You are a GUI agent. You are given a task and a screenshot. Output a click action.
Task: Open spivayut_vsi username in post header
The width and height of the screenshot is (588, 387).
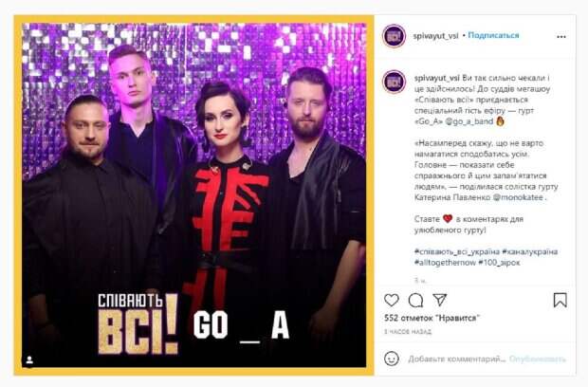pos(435,36)
